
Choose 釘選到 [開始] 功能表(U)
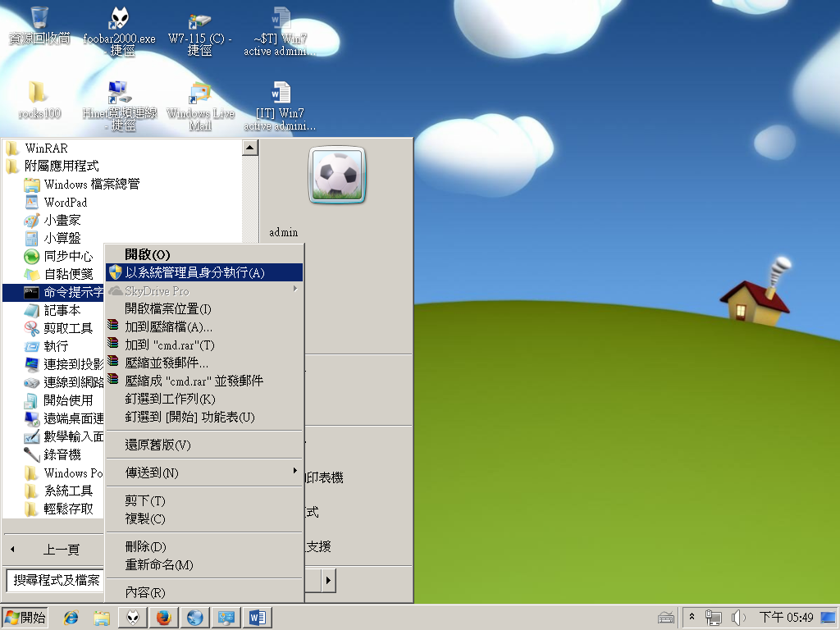point(204,418)
